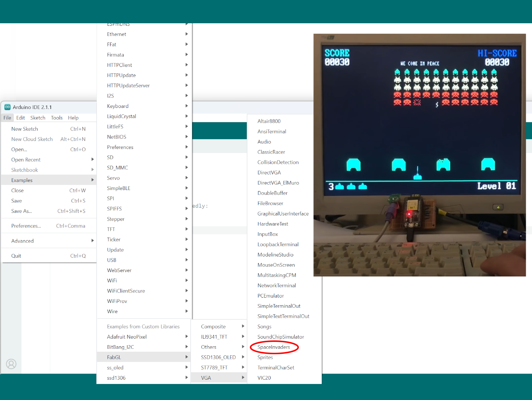Click the Arduino IDE logo icon in titlebar

tap(8, 107)
